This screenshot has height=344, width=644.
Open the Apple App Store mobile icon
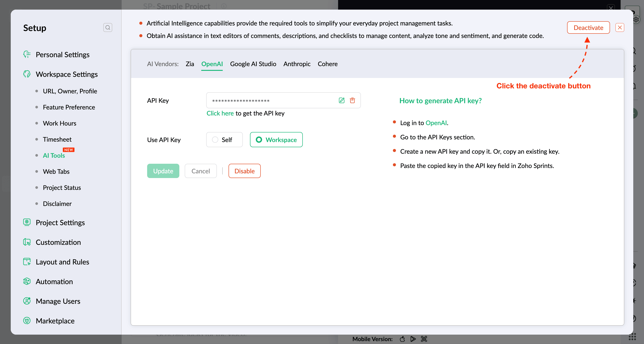(402, 339)
